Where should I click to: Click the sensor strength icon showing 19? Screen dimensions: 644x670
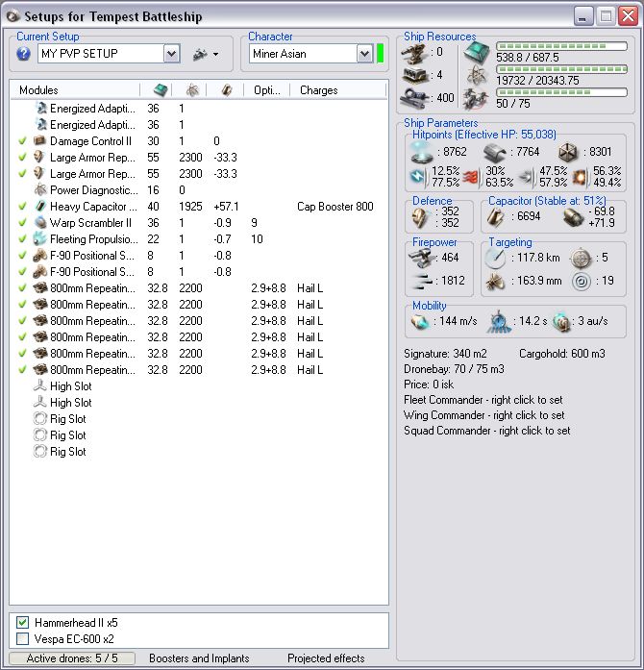[x=581, y=282]
